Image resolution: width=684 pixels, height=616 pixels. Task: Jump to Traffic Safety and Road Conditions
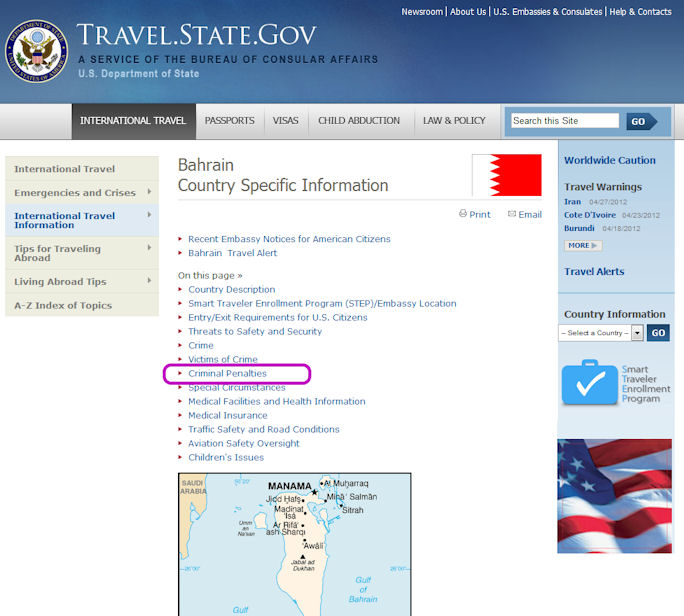264,429
